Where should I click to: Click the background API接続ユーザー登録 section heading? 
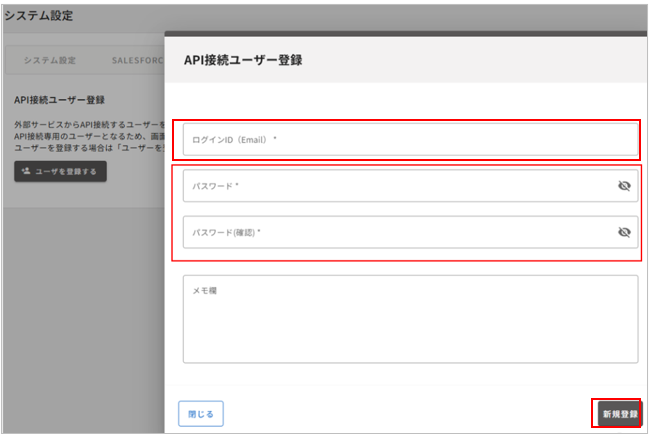point(60,101)
